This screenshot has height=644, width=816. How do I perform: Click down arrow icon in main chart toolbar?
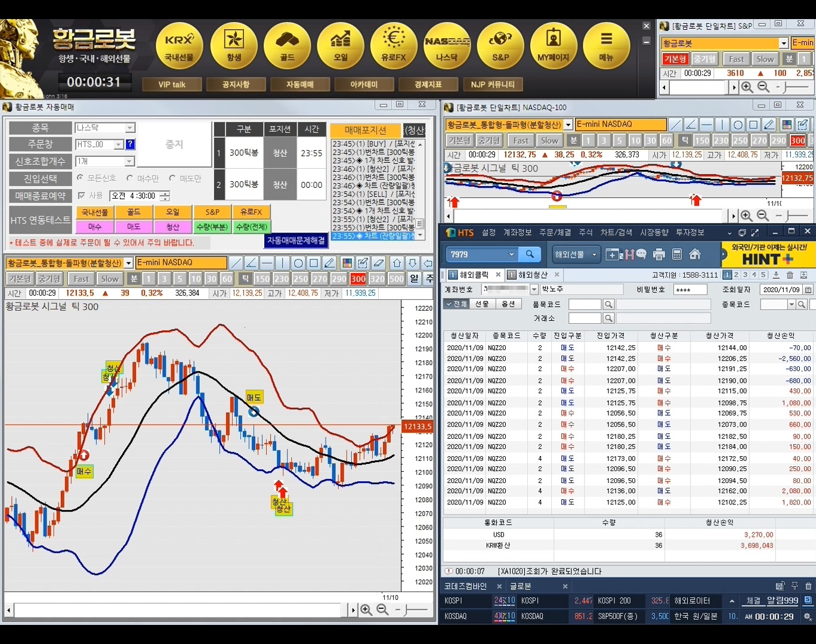click(413, 263)
